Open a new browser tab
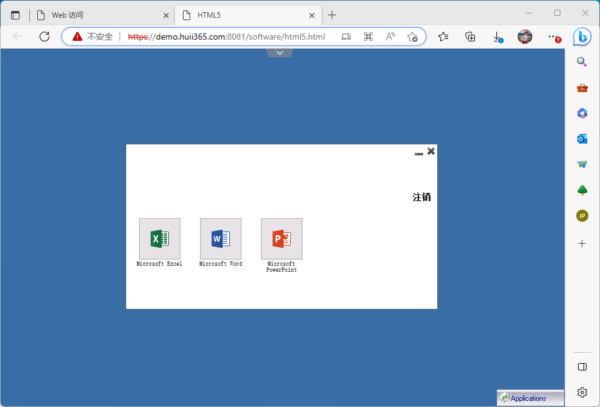 pos(332,15)
